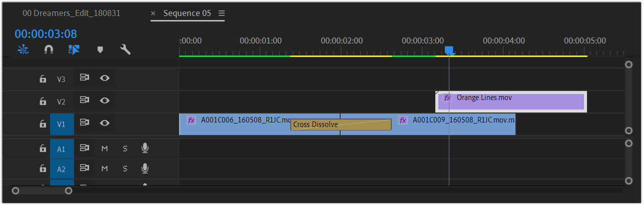Add a marker with the marker icon

pos(100,49)
